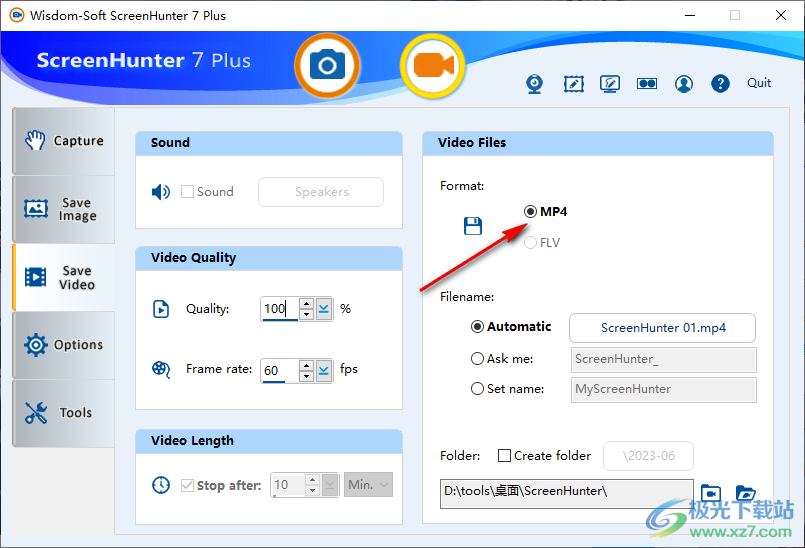Viewport: 805px width, 548px height.
Task: Close the ScreenHunter window
Action: (x=780, y=15)
